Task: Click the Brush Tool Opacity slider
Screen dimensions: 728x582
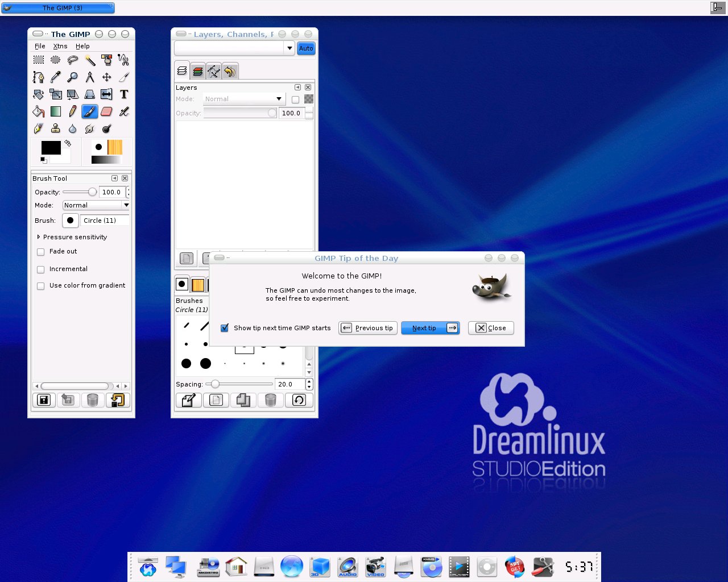Action: [x=80, y=192]
